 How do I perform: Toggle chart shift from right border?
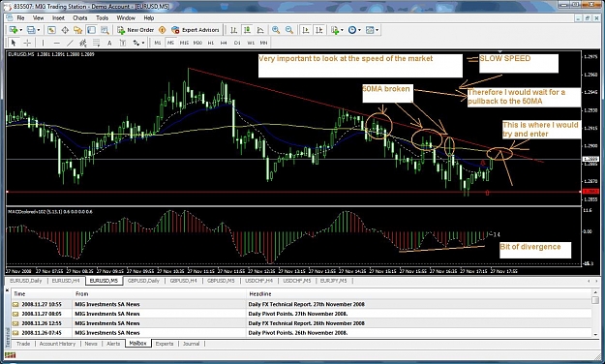tap(319, 30)
